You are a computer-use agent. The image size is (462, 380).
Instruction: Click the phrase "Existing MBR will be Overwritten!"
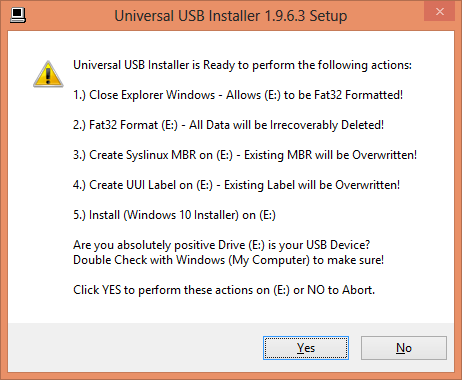point(331,155)
